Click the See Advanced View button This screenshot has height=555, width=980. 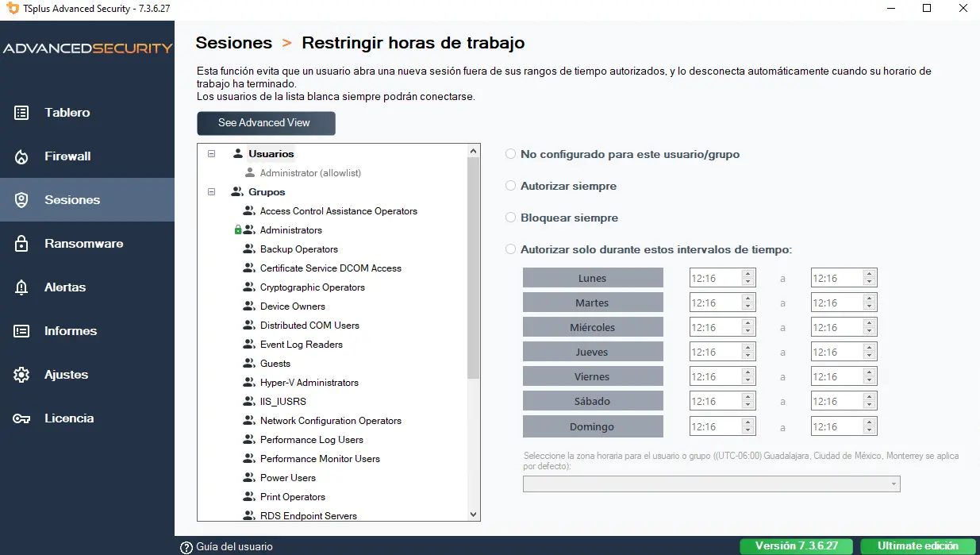click(266, 123)
